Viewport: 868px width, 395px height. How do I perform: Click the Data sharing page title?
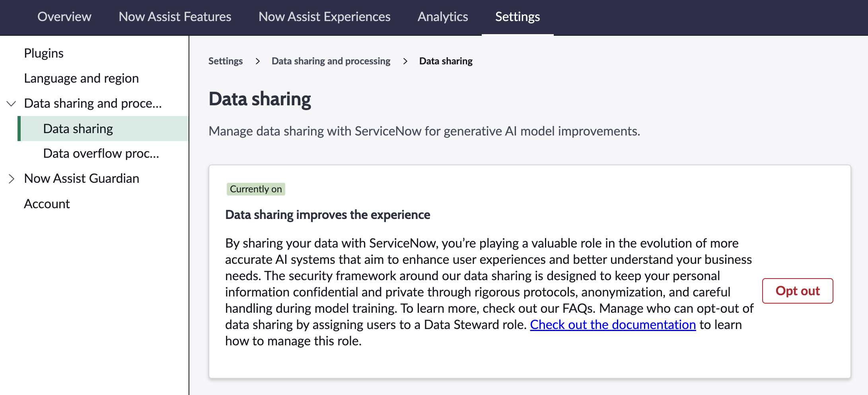[x=260, y=99]
